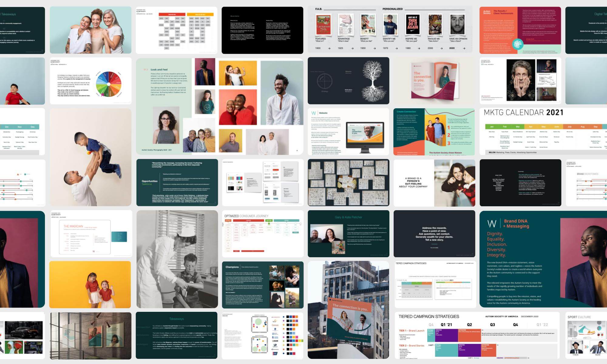607x364 pixels.
Task: Open the Optimized Consumer Journey slide
Action: tap(263, 234)
